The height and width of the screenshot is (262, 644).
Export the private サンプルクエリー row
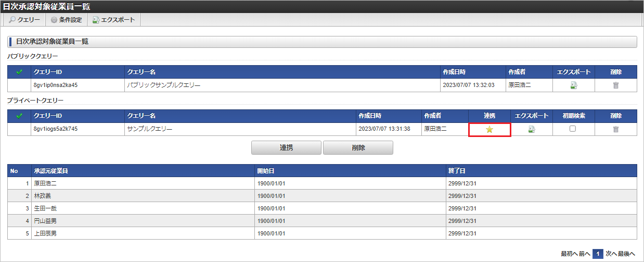tap(532, 129)
